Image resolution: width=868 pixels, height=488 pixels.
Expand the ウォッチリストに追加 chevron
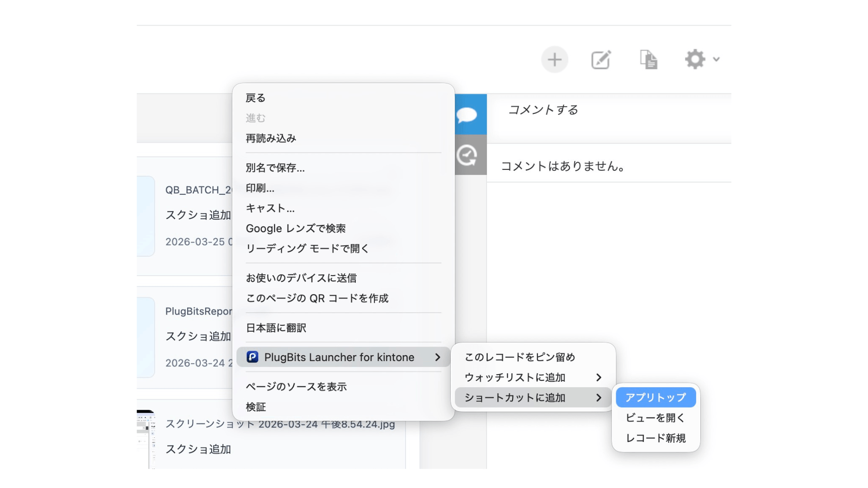click(x=599, y=377)
